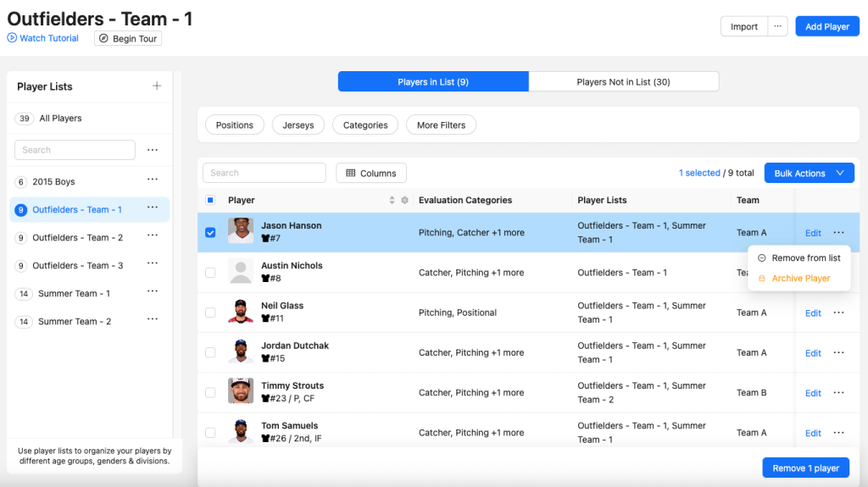Open options menu beside player lists search

[x=153, y=150]
